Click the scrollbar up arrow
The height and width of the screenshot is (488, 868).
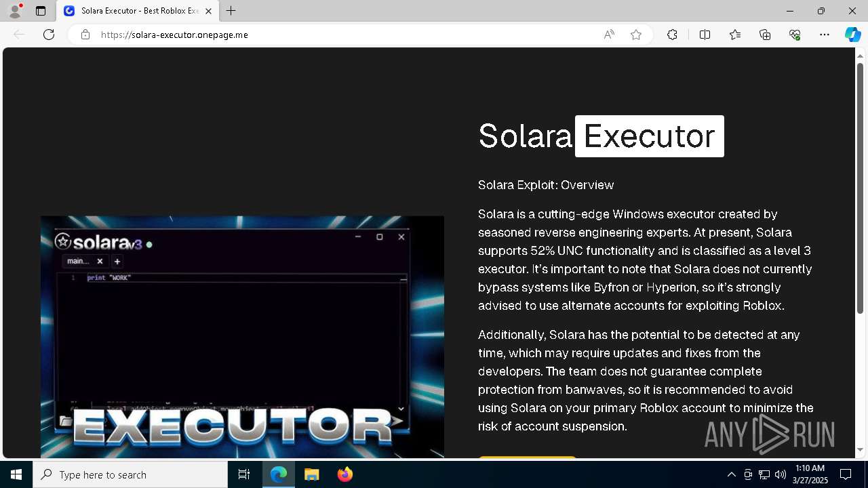(860, 55)
